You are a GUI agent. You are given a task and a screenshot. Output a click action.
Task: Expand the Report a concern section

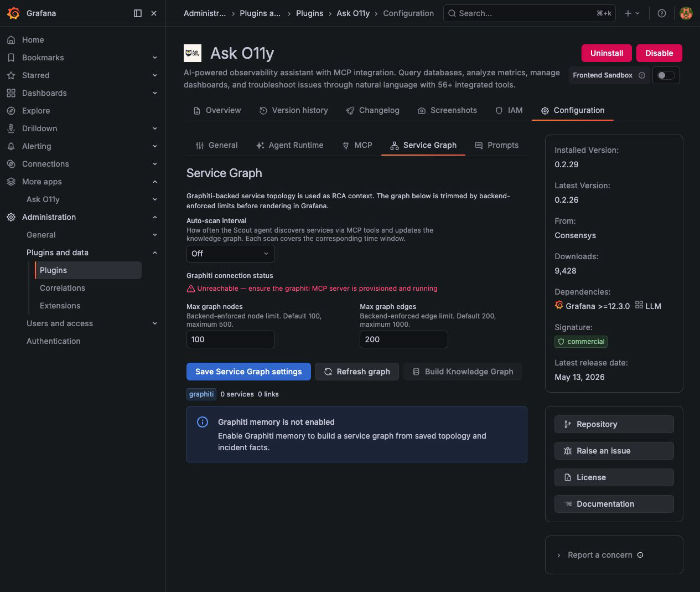(600, 555)
